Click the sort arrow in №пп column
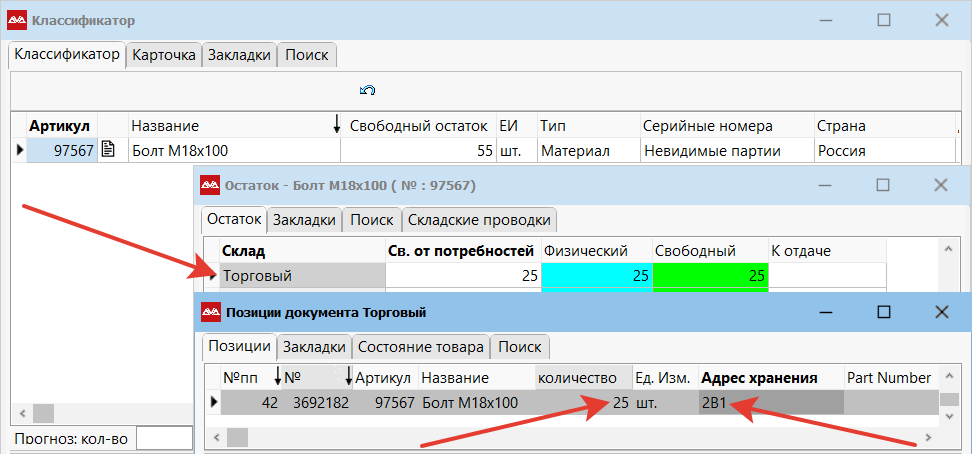The height and width of the screenshot is (454, 972). click(277, 377)
